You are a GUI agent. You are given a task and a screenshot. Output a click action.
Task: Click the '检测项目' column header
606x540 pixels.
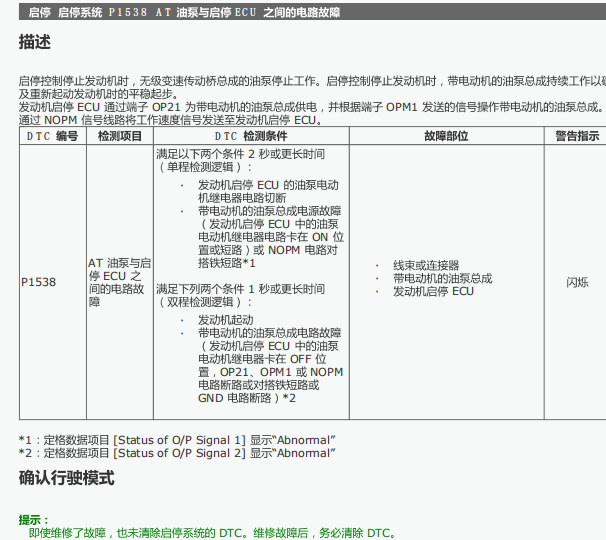point(120,136)
